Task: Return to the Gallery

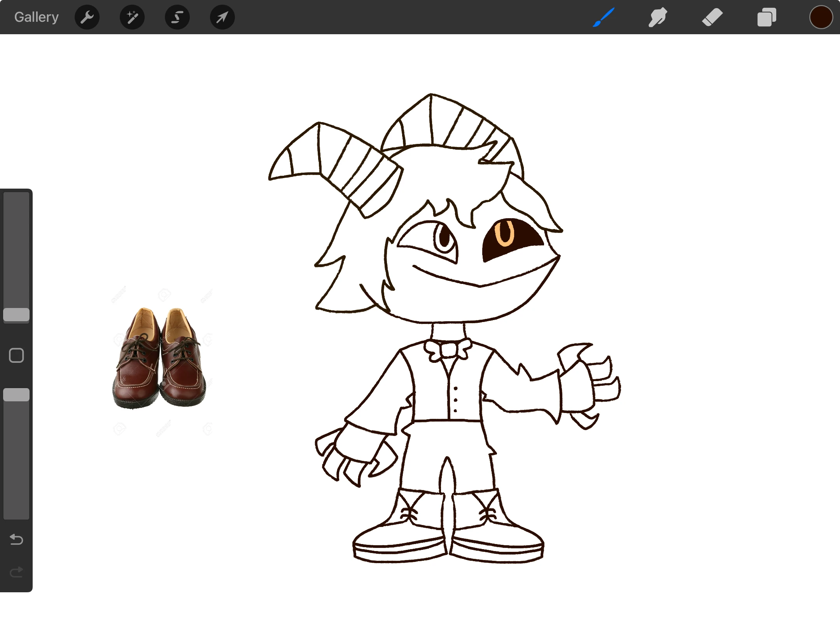Action: click(37, 17)
